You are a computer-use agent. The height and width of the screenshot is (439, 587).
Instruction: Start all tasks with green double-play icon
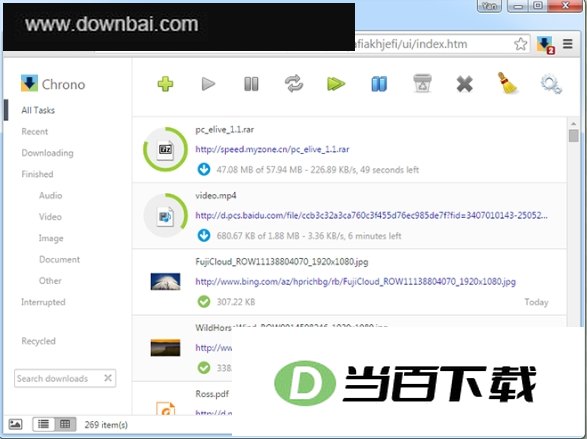(x=336, y=84)
